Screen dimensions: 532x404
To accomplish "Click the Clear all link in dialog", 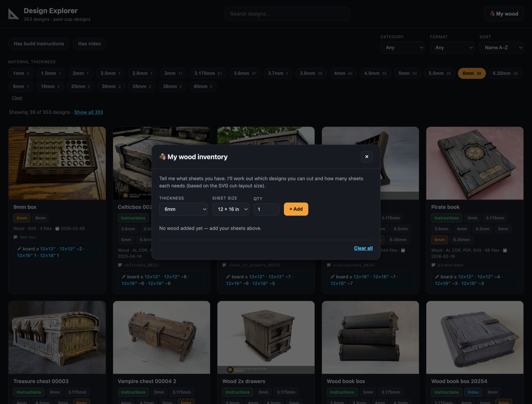I will [363, 248].
